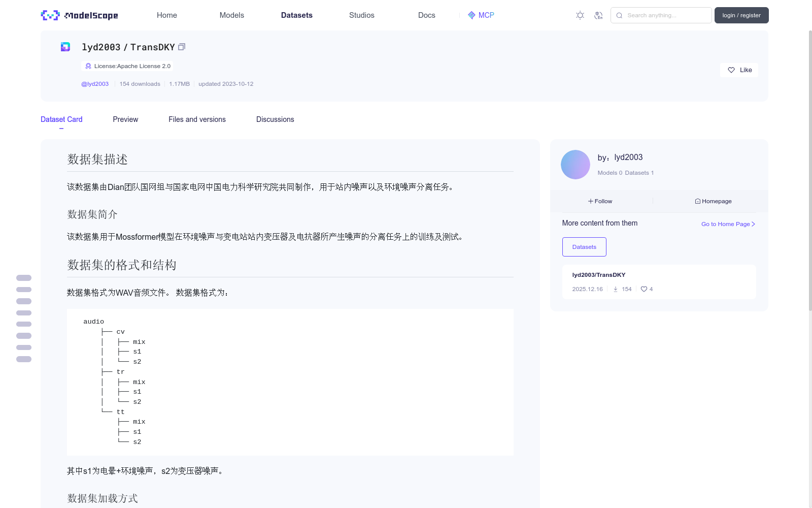Image resolution: width=812 pixels, height=508 pixels.
Task: Open the lyd2003/TransDKY dataset card
Action: pos(659,282)
